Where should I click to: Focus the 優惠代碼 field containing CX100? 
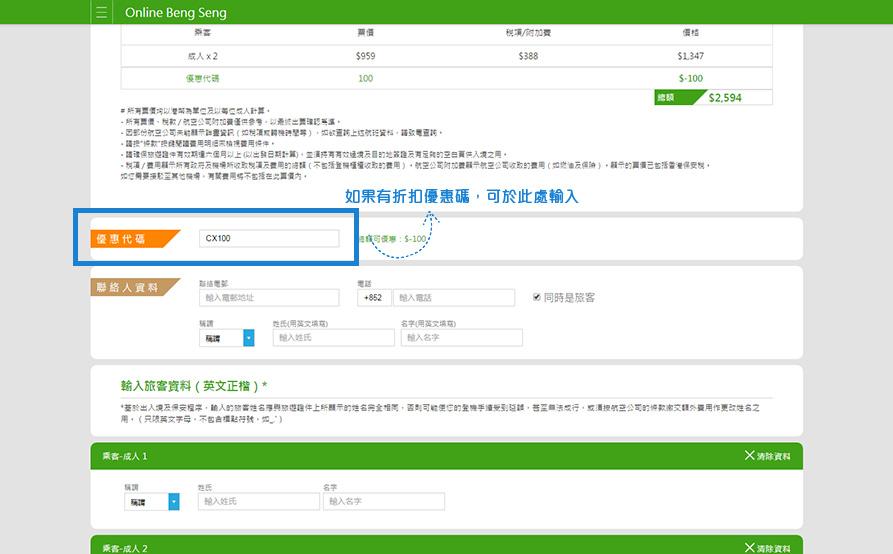269,239
